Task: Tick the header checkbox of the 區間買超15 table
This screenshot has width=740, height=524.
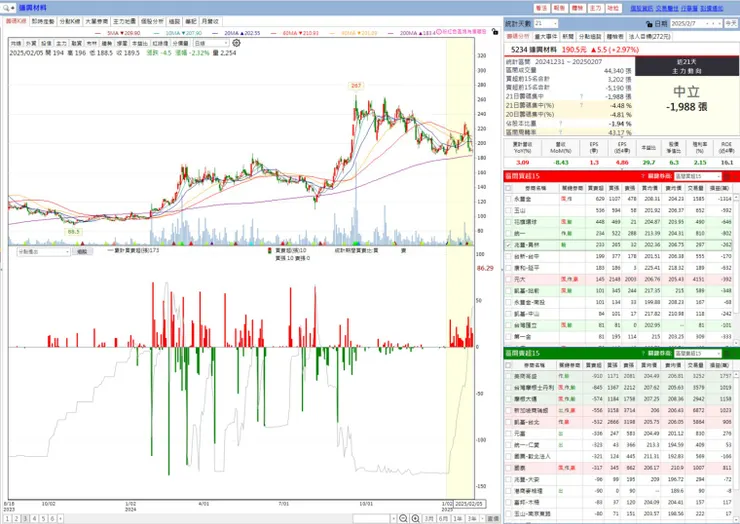Action: (508, 188)
